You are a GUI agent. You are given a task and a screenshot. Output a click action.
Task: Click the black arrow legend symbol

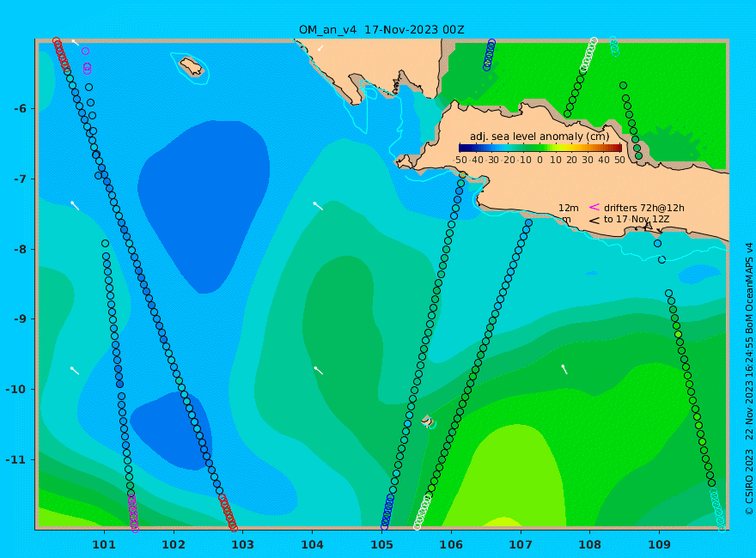click(x=594, y=221)
